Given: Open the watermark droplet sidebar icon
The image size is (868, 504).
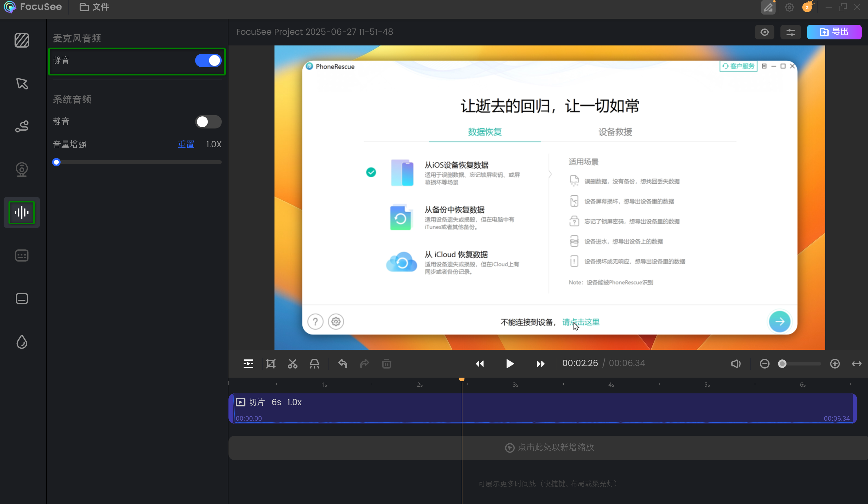Looking at the screenshot, I should click(x=22, y=342).
